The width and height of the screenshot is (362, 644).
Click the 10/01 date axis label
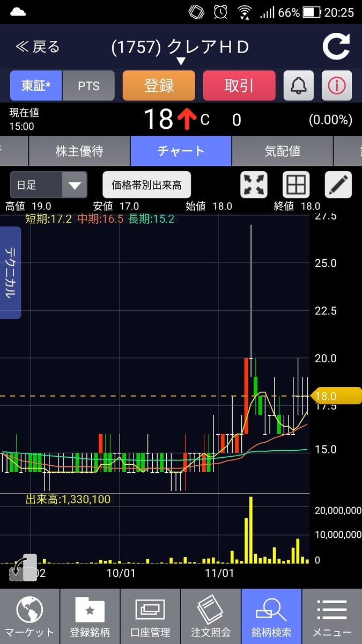[121, 573]
